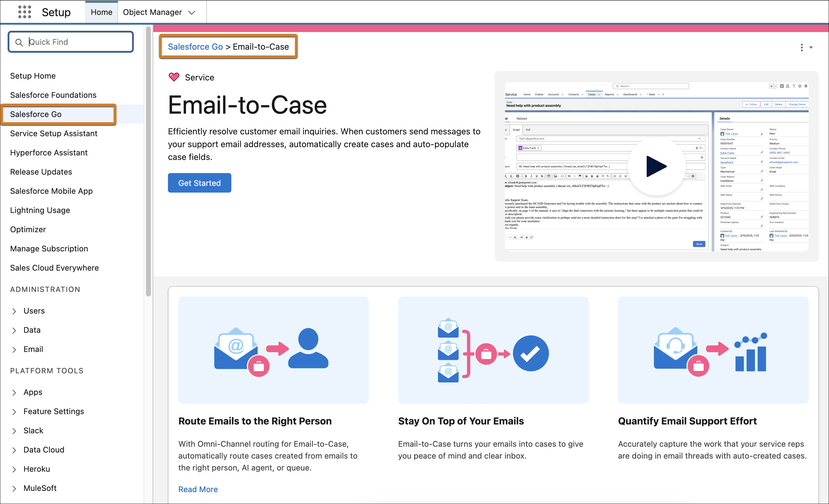
Task: Open the App Launcher dots icon
Action: coord(25,12)
